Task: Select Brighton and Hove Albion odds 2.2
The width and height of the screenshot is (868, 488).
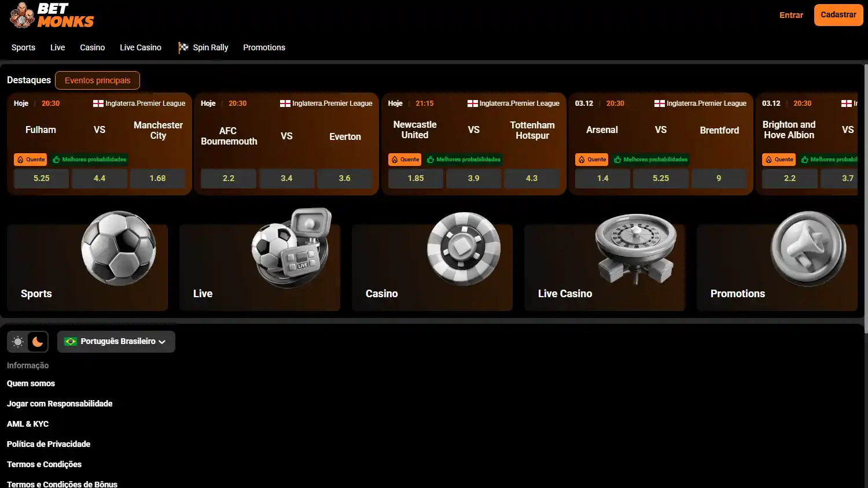Action: pyautogui.click(x=790, y=179)
